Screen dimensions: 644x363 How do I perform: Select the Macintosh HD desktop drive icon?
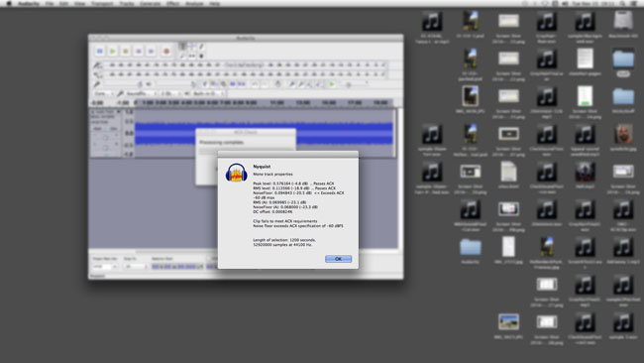pos(623,21)
